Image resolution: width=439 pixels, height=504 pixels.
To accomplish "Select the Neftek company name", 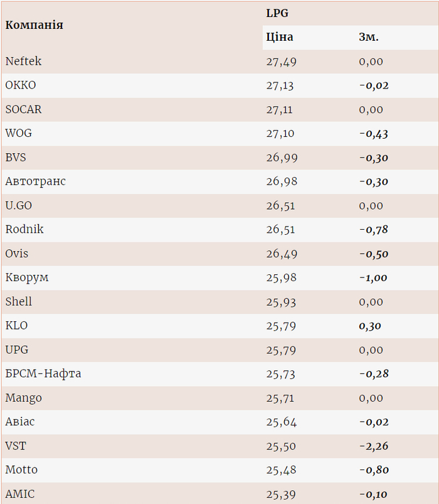I will 23,62.
